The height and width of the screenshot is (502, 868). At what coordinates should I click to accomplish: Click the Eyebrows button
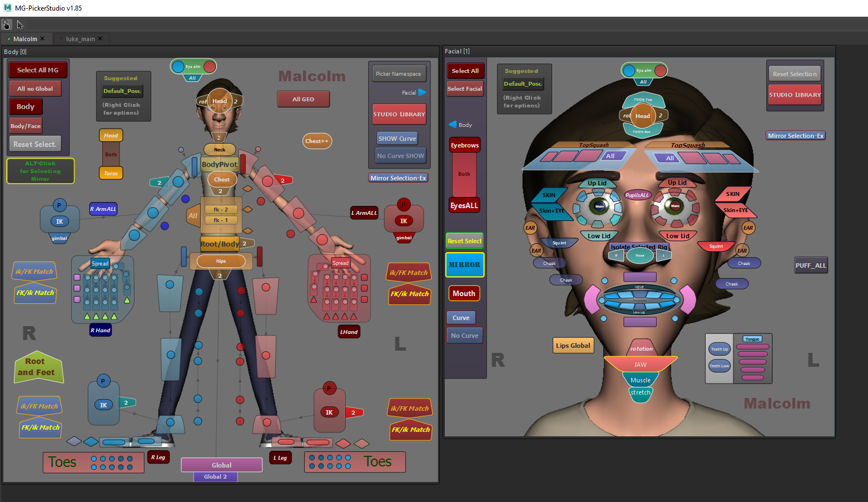coord(465,145)
